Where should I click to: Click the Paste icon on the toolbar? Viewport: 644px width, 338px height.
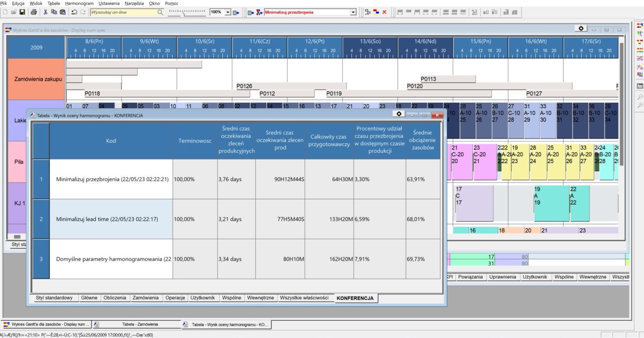(x=62, y=12)
